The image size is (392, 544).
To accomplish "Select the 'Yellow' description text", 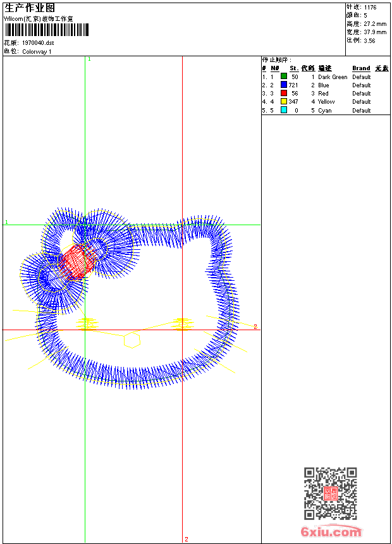I will [x=326, y=102].
